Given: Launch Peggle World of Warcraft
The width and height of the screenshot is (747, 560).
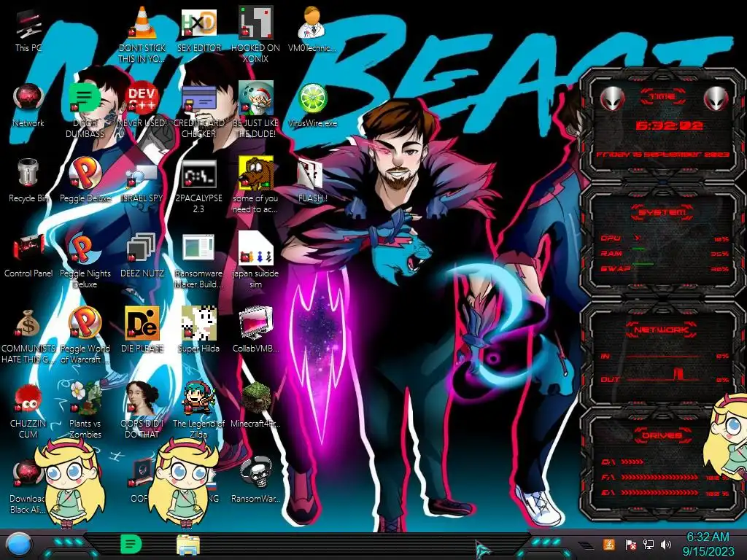Looking at the screenshot, I should pos(85,336).
